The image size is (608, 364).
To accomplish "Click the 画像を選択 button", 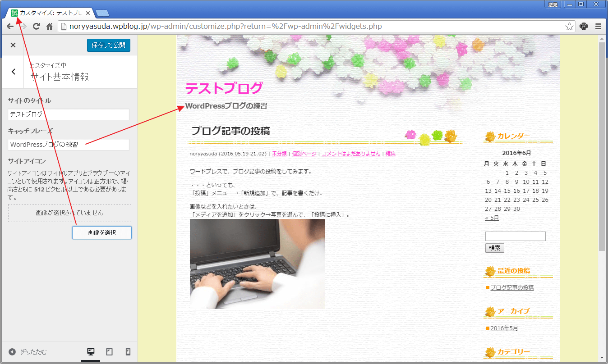I will pyautogui.click(x=102, y=232).
